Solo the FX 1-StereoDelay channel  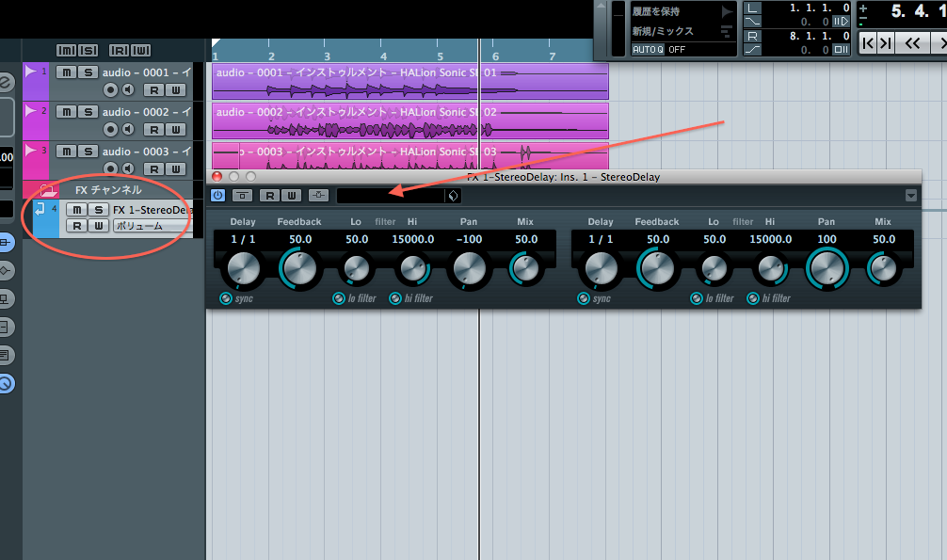click(x=98, y=210)
